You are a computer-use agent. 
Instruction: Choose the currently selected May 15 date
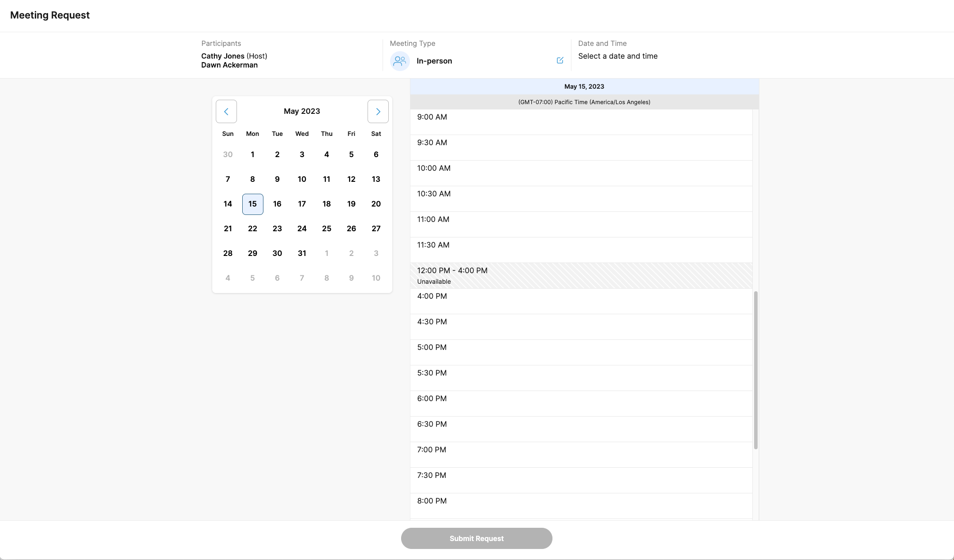coord(252,204)
